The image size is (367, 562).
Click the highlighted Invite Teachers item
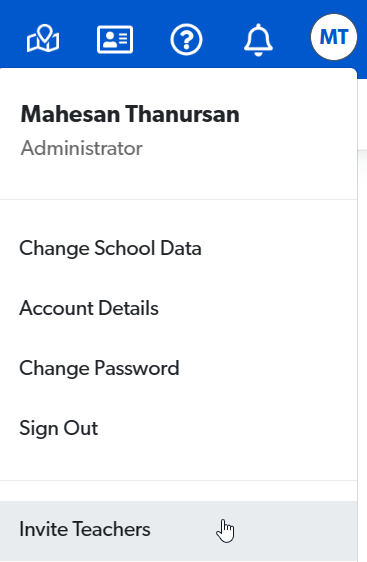pos(178,530)
